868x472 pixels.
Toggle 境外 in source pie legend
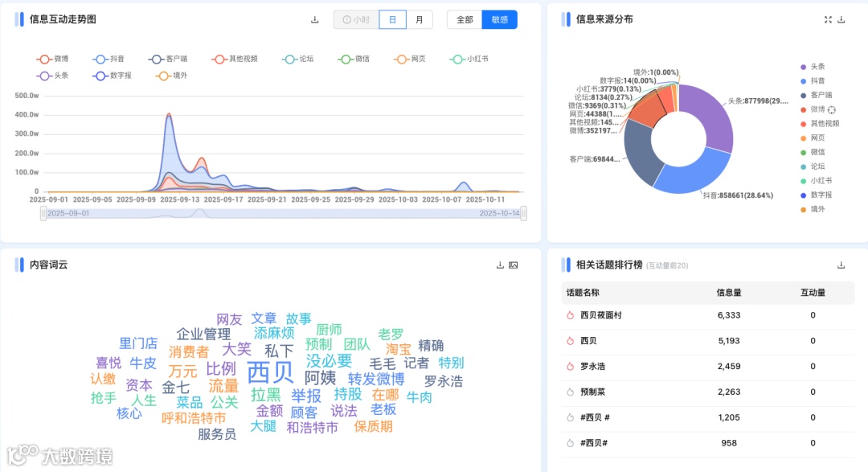pos(813,209)
